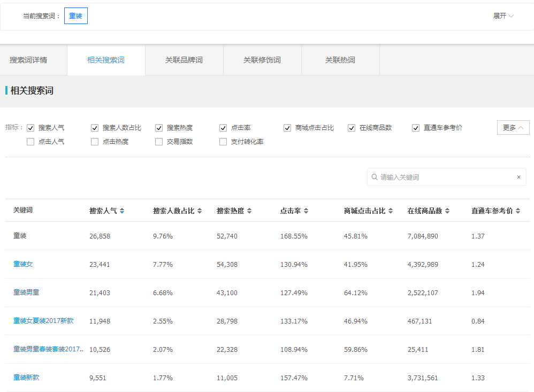Uncheck the 搜索人数占比 indicator checkbox

(x=95, y=128)
